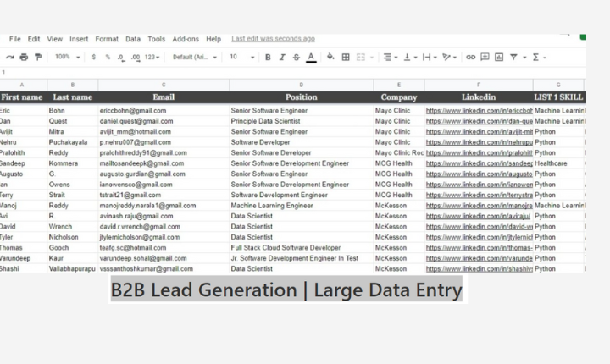Click the Insert chart icon
610x364 pixels.
pyautogui.click(x=499, y=57)
